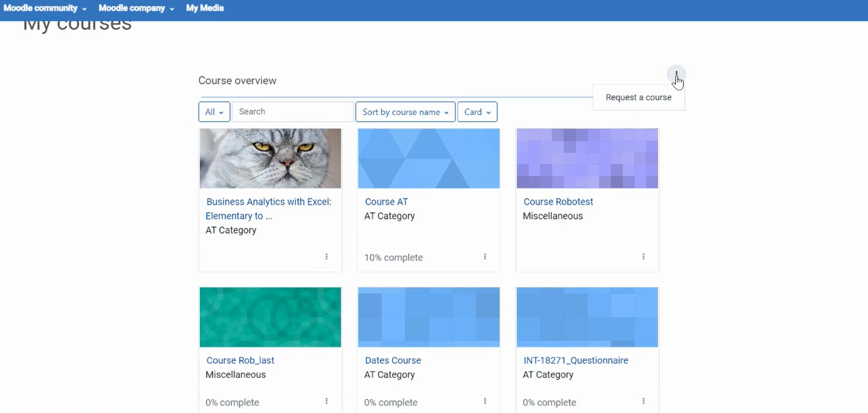Open three-dot menu on Dates Course card

tap(485, 401)
